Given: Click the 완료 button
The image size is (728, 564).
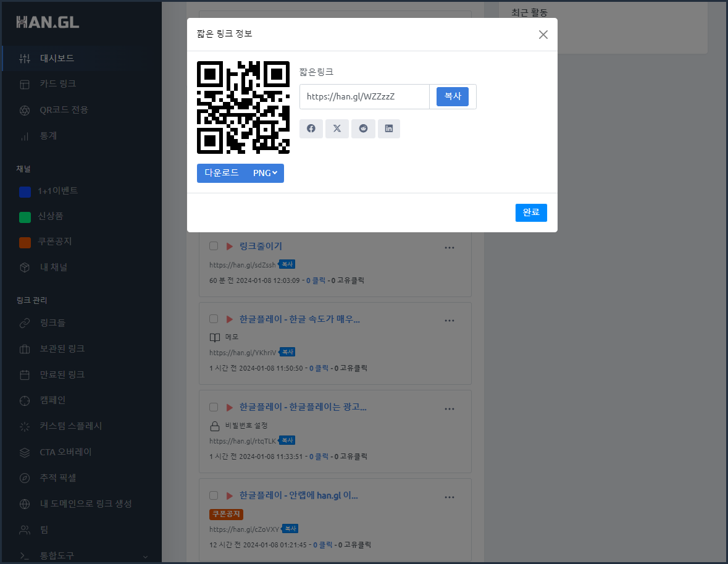Looking at the screenshot, I should pos(531,213).
